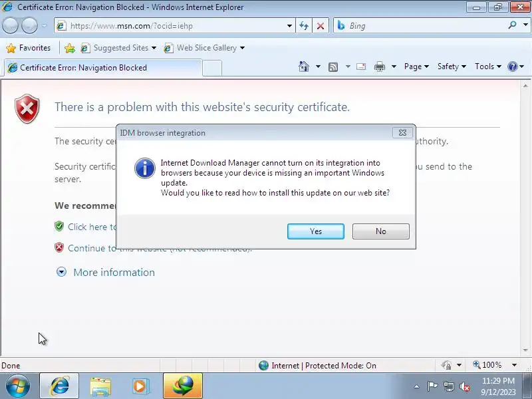Image resolution: width=532 pixels, height=399 pixels.
Task: Click the RSS Feeds icon
Action: [x=333, y=67]
